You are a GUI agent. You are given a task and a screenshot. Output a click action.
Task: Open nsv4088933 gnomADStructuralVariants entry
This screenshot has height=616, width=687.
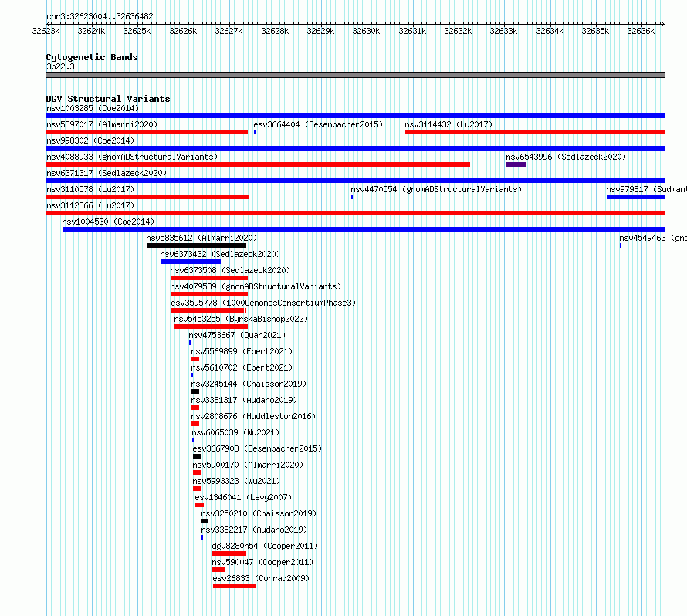tap(132, 157)
